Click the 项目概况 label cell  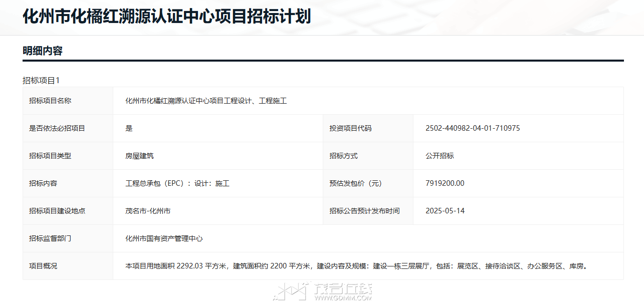tap(68, 266)
